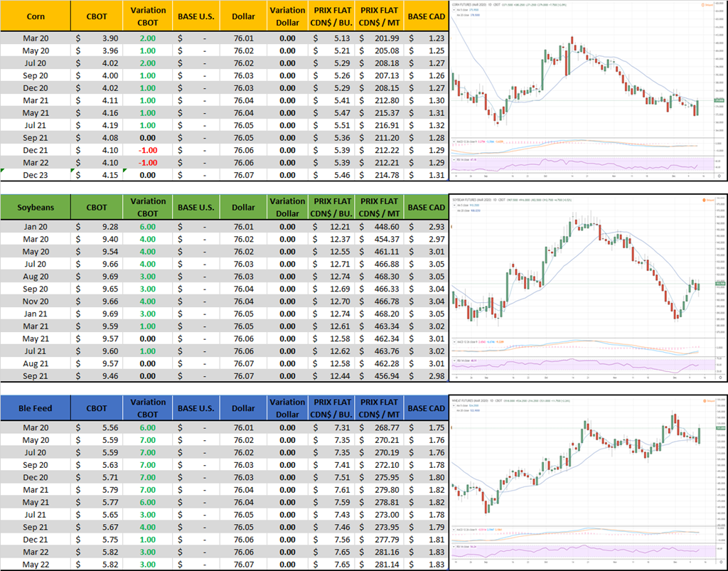Click the current price label on soybean chart axis
The width and height of the screenshot is (728, 571).
(719, 284)
